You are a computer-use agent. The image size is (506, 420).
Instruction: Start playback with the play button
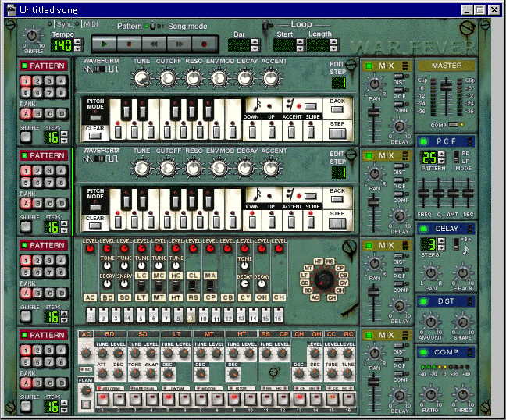point(104,44)
